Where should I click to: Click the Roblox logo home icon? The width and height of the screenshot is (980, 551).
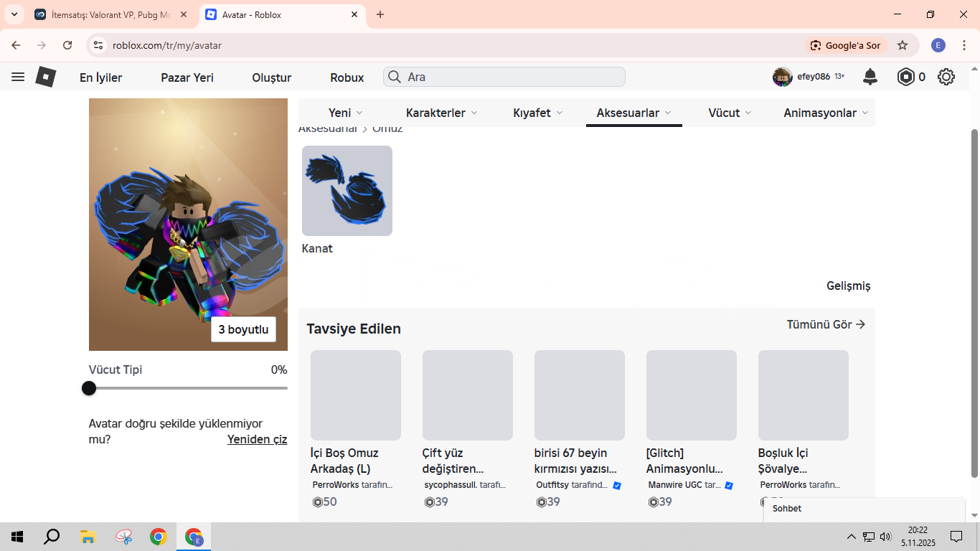46,77
